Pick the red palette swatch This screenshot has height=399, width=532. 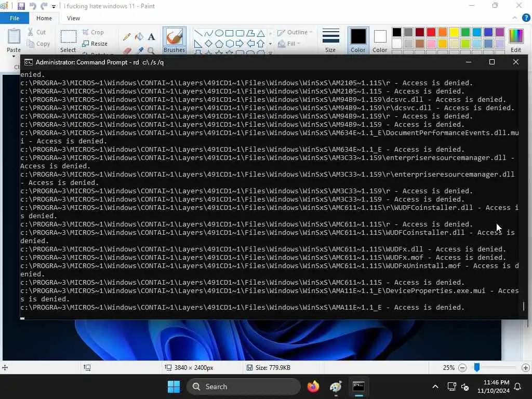point(431,32)
